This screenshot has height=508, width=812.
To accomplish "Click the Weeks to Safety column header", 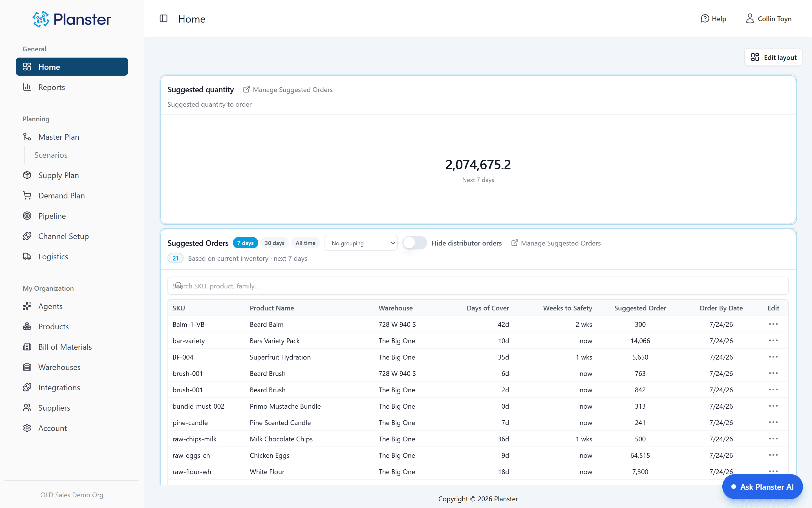I will [567, 308].
